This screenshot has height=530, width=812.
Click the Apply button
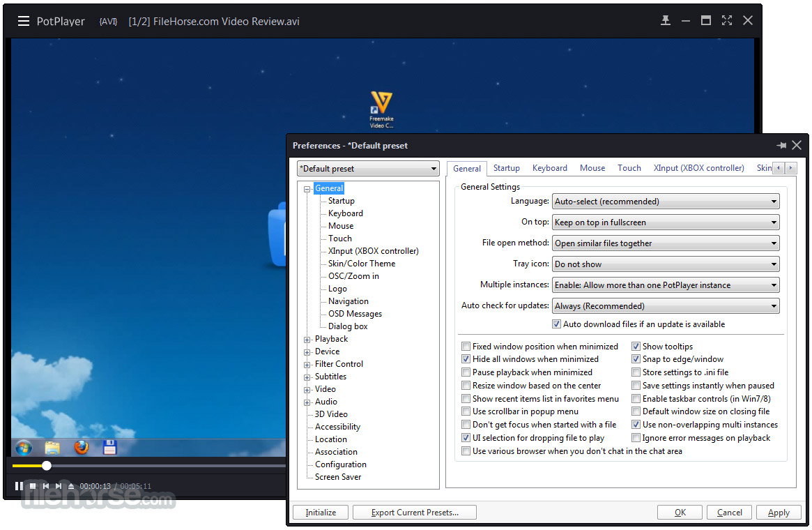(x=779, y=513)
